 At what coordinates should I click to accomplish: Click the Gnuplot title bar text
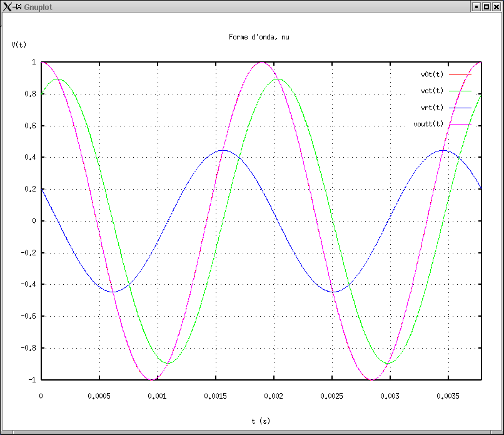38,6
